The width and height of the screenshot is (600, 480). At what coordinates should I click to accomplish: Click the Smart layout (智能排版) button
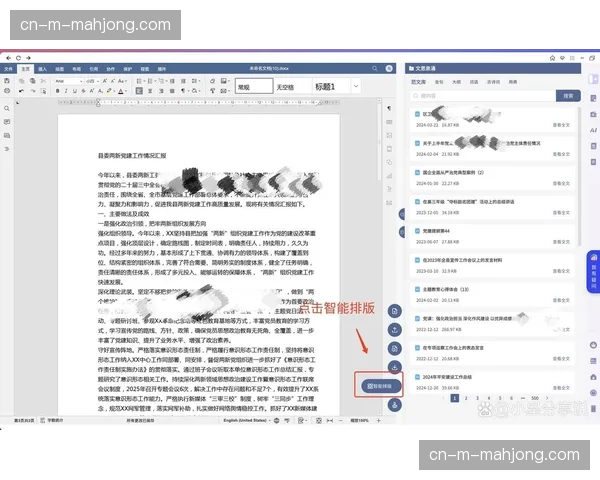click(x=382, y=386)
